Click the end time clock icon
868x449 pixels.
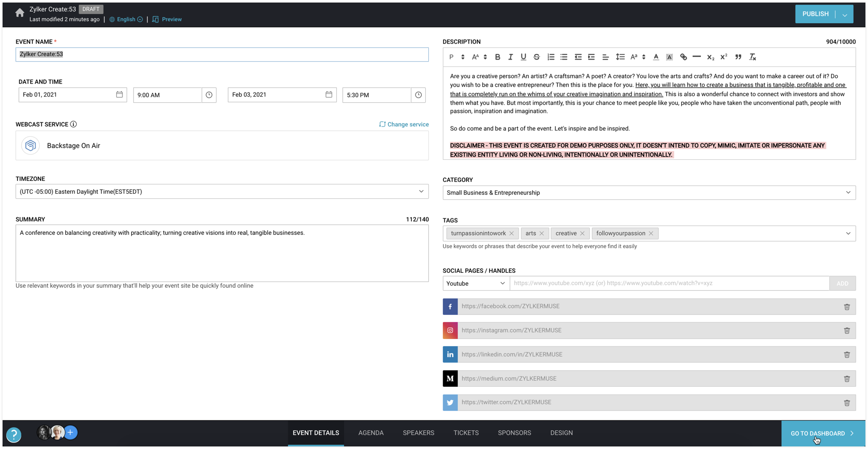pyautogui.click(x=418, y=95)
